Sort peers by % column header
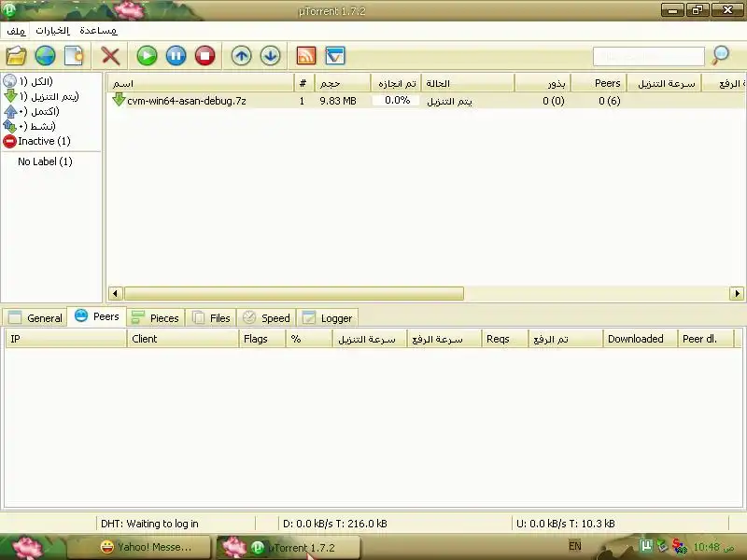The width and height of the screenshot is (747, 560). [x=309, y=339]
